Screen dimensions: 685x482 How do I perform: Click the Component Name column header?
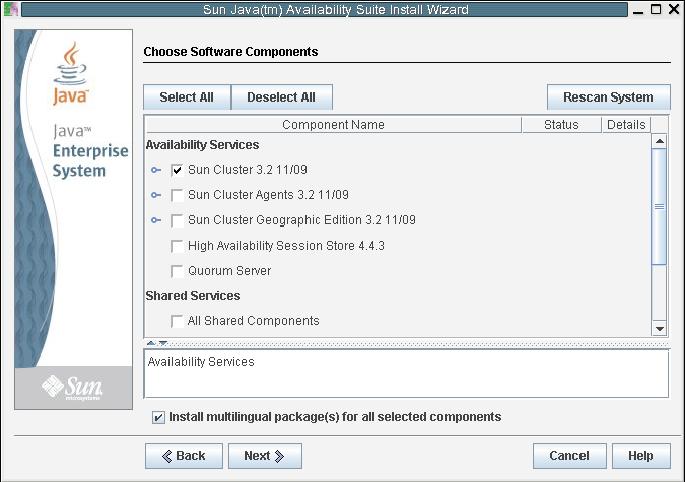point(333,125)
